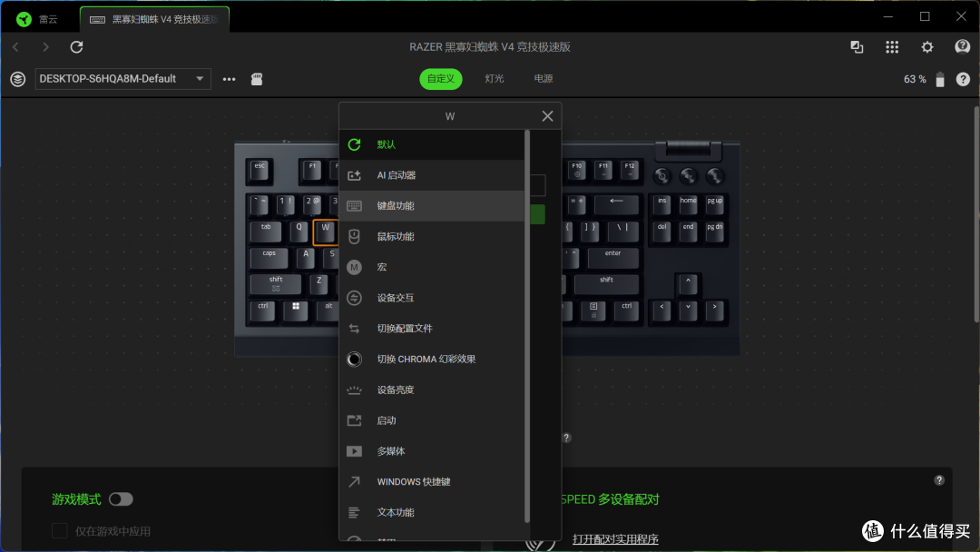Open the 打开配对实用程序 link
980x552 pixels.
click(x=615, y=539)
